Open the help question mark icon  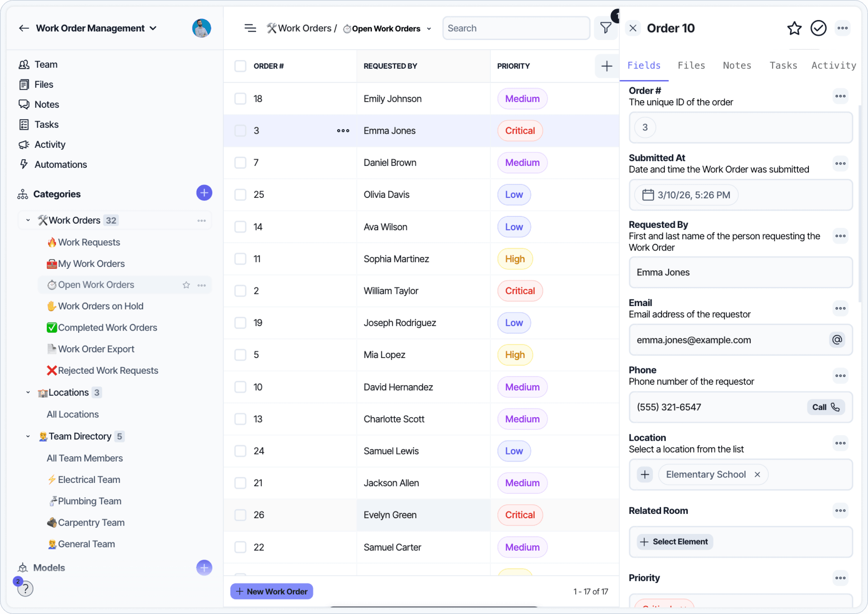(x=25, y=589)
